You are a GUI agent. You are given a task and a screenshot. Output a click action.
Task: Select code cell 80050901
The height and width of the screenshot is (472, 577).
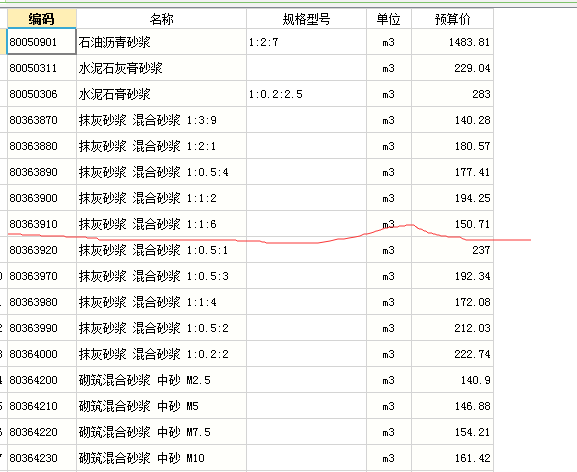pos(42,42)
